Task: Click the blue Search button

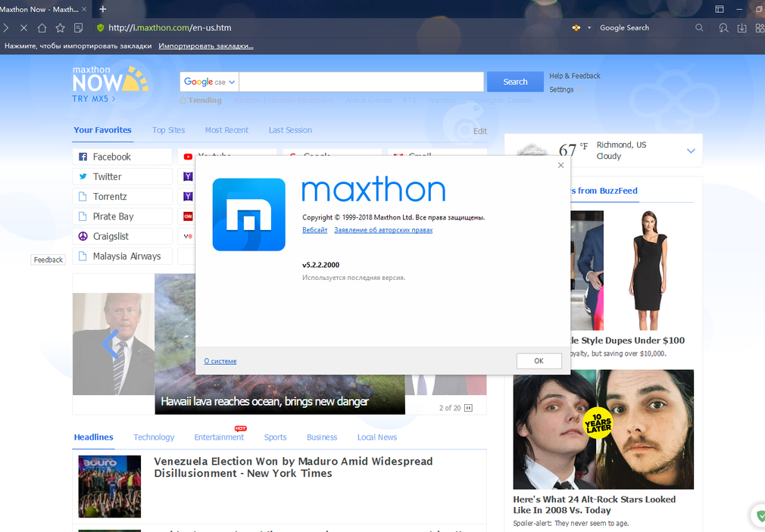Action: point(515,82)
